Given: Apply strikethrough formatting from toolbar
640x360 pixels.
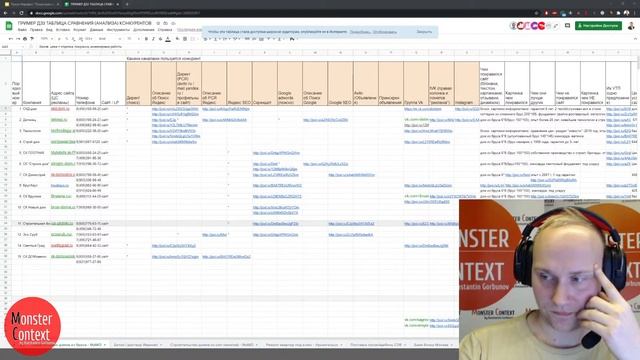Looking at the screenshot, I should (160, 39).
